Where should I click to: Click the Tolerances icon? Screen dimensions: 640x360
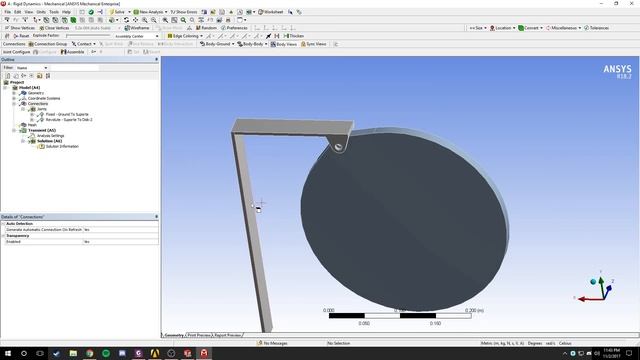coord(596,28)
